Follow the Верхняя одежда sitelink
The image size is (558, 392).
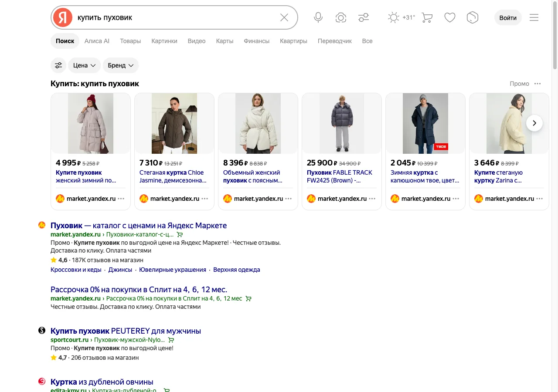click(237, 270)
